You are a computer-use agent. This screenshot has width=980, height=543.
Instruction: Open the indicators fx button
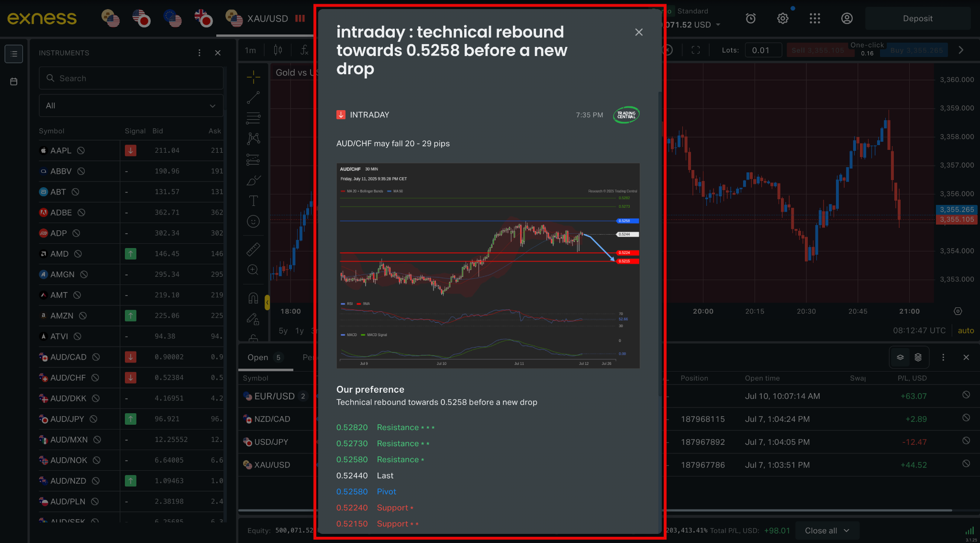[304, 50]
